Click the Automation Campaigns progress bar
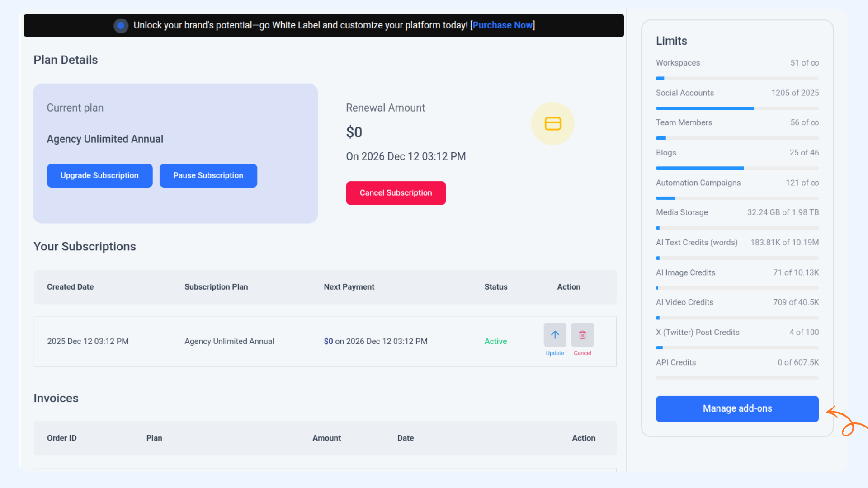This screenshot has height=488, width=868. pos(737,198)
